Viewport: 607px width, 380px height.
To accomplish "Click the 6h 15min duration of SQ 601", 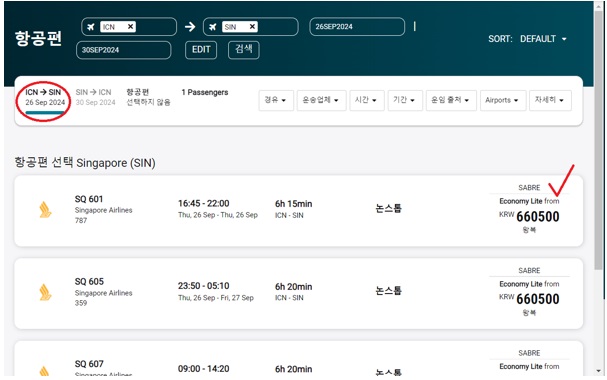I will pyautogui.click(x=293, y=204).
